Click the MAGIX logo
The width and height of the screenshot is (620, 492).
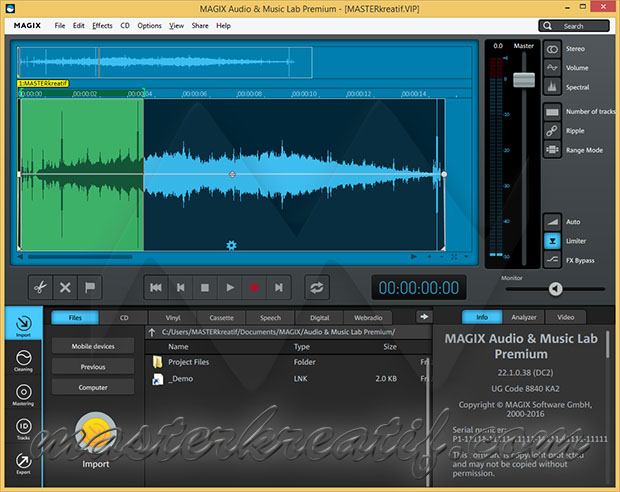point(27,26)
